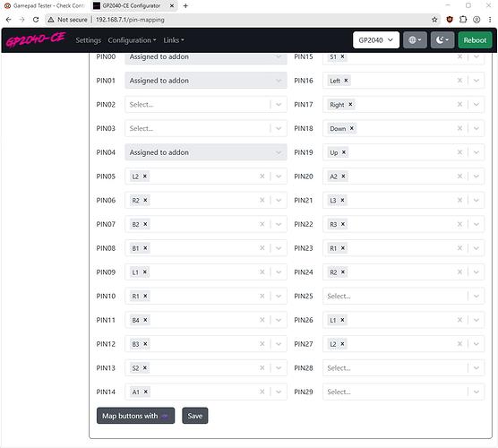498x448 pixels.
Task: Click the PIN01 Assigned to addon field
Action: [206, 81]
